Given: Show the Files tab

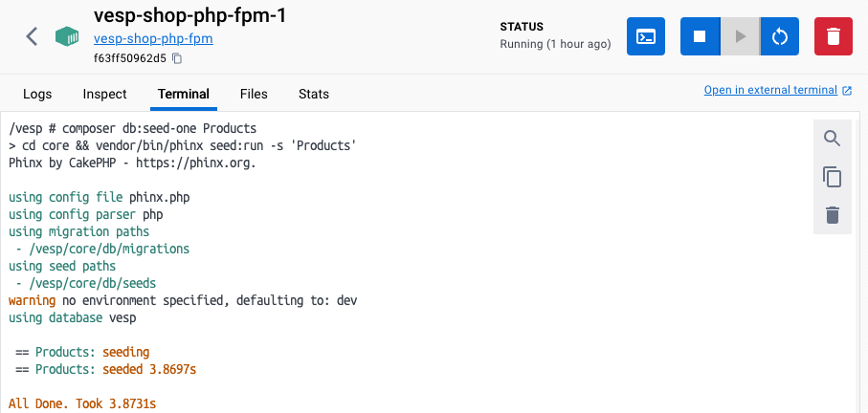Looking at the screenshot, I should [x=254, y=94].
